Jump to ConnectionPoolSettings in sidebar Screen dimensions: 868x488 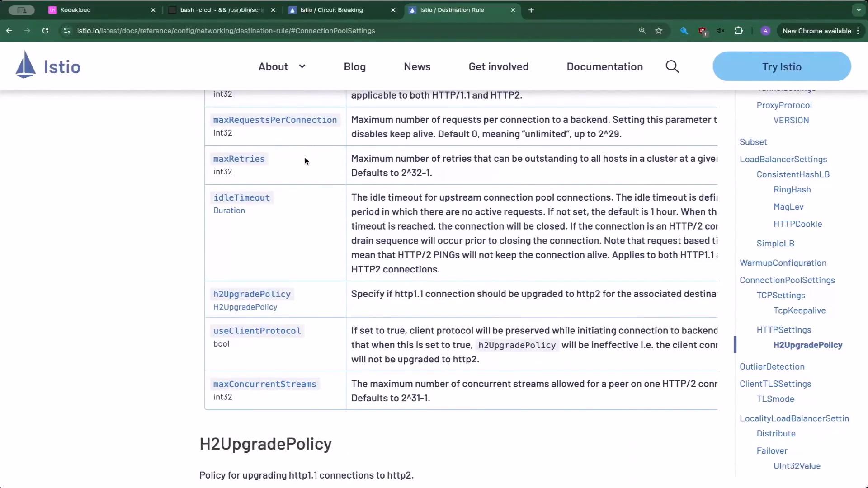(787, 280)
